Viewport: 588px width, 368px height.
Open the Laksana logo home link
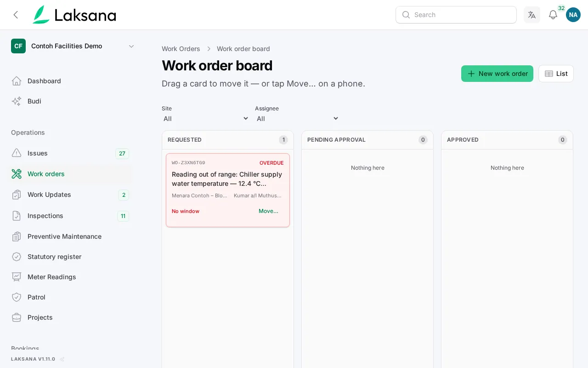74,15
